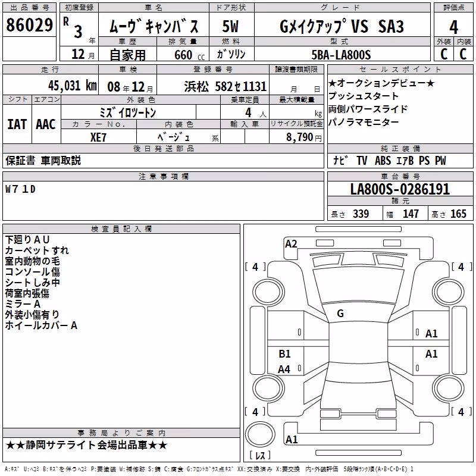The height and width of the screenshot is (476, 476).
Task: Click chassis number LA800S-0286191
Action: click(400, 189)
